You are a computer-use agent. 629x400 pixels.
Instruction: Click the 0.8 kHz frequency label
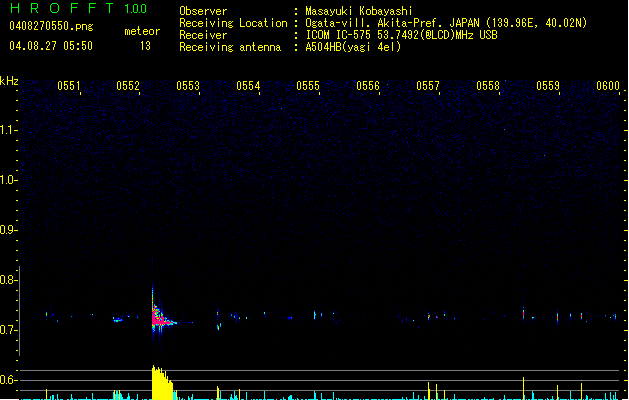(8, 280)
